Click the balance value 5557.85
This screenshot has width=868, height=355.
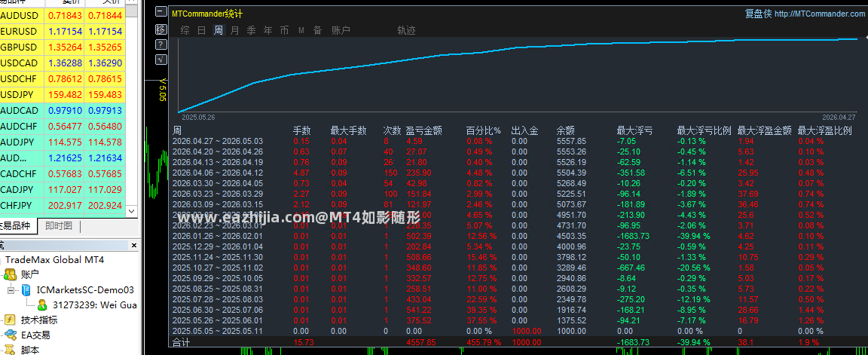[571, 141]
